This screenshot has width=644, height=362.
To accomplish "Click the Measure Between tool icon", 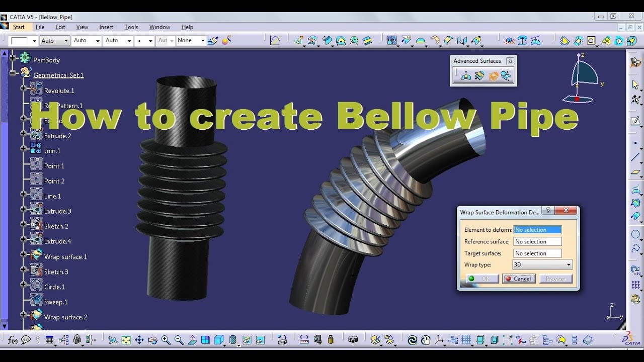I will pos(304,340).
